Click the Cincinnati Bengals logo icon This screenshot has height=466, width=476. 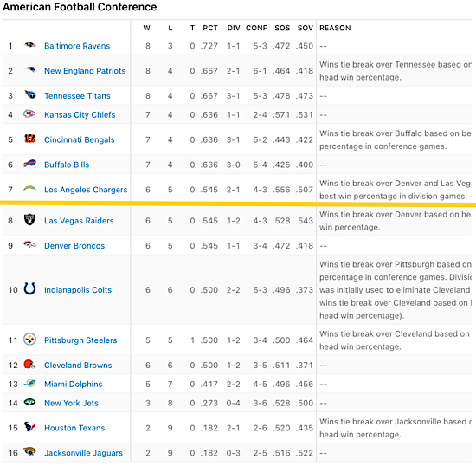click(x=29, y=139)
